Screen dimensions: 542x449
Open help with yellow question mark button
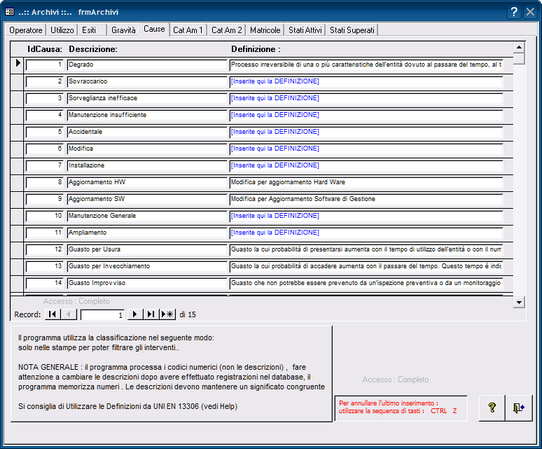[x=492, y=408]
